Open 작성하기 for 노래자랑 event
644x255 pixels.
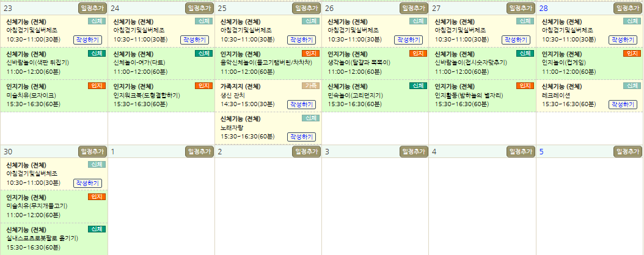click(x=301, y=137)
